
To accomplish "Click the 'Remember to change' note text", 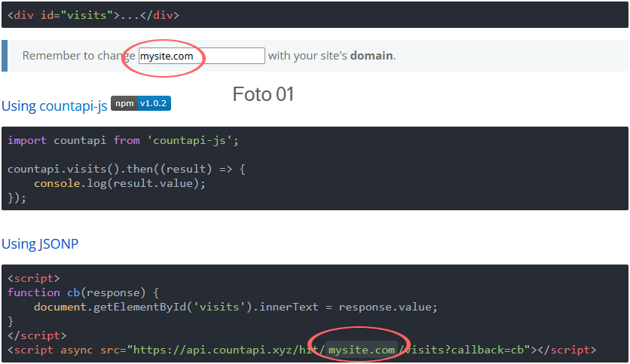I will click(78, 56).
